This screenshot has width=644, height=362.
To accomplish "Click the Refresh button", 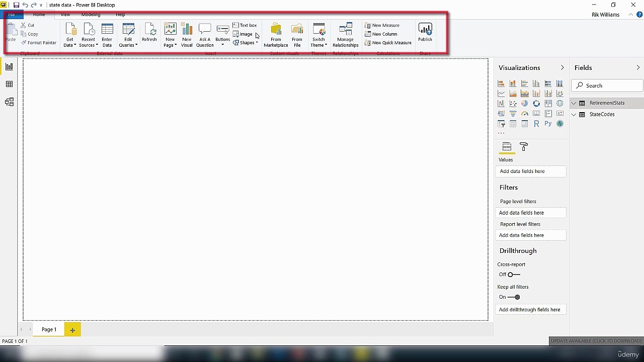I will point(149,33).
